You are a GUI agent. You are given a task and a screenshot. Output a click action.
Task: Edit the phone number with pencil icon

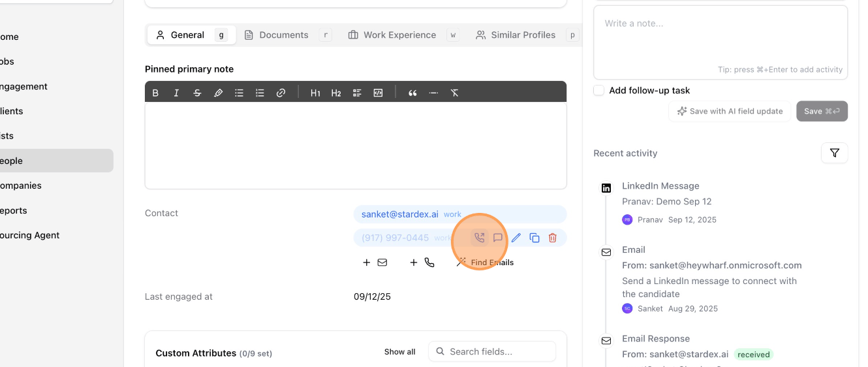click(516, 238)
